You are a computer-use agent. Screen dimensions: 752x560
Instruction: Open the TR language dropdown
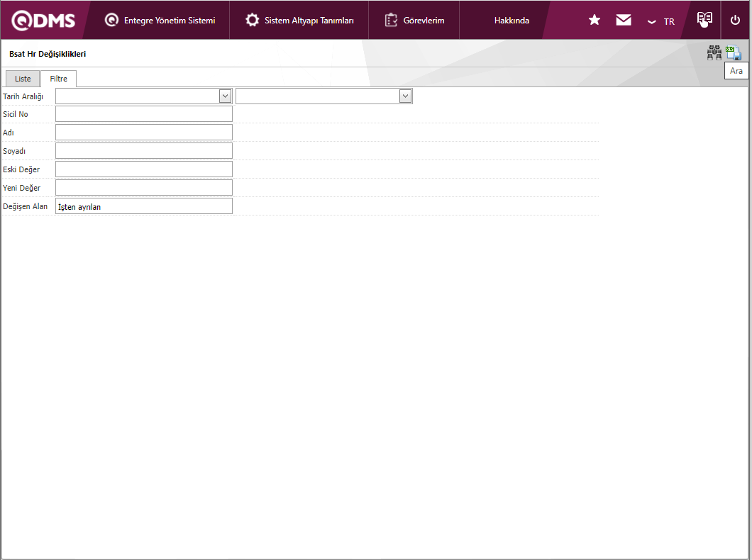click(x=661, y=21)
